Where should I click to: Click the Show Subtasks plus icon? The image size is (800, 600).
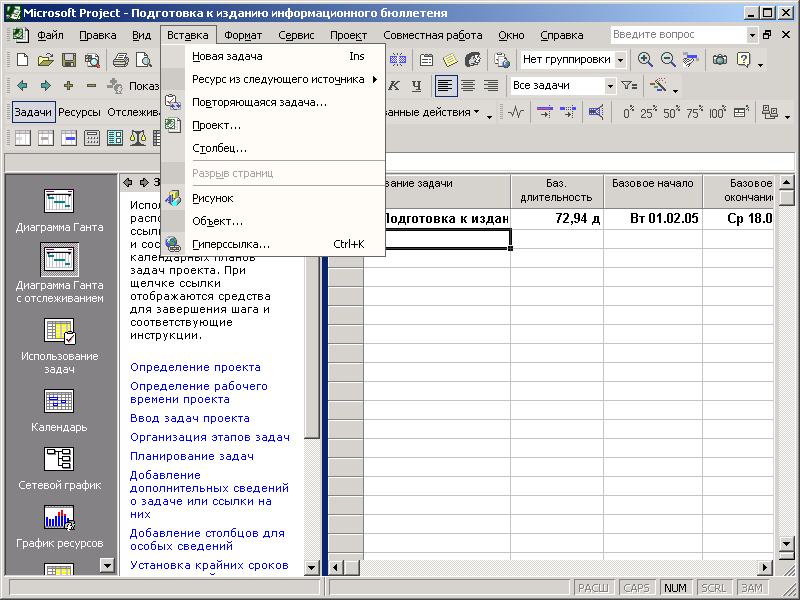(68, 86)
